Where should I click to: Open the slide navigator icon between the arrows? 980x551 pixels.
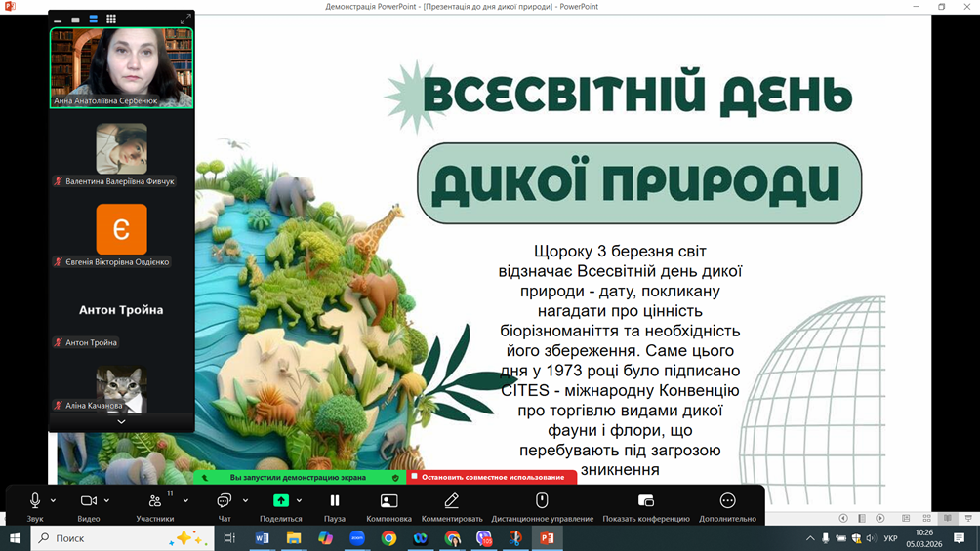point(862,519)
